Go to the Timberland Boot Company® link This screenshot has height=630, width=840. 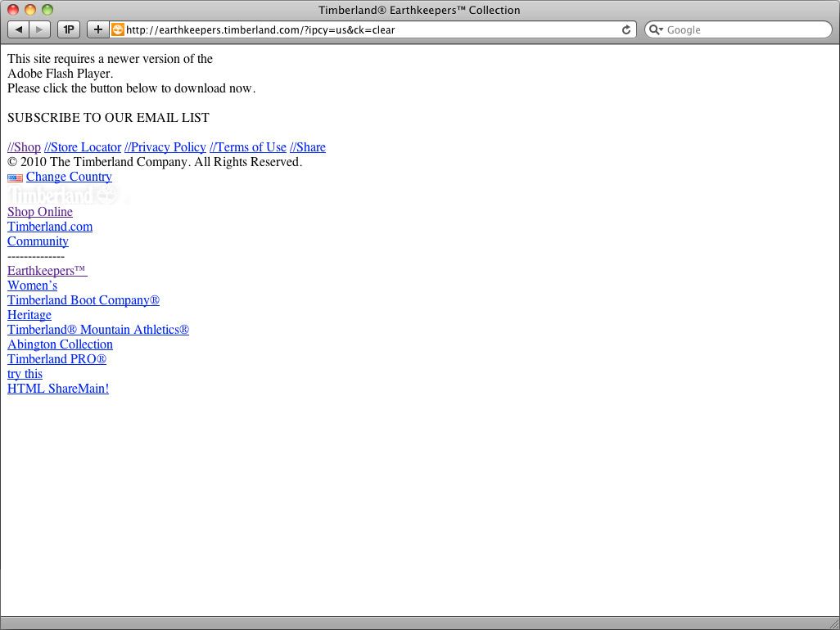pos(84,300)
